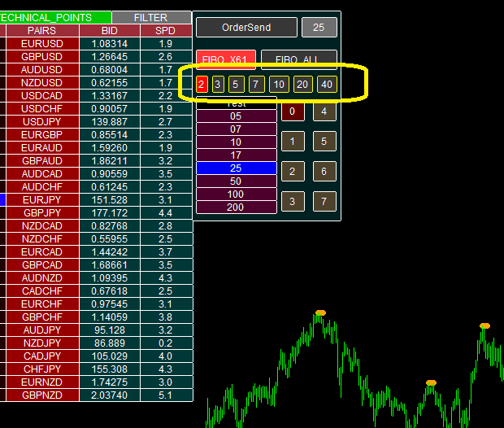This screenshot has height=428, width=504.
Task: Select value 17 in the list
Action: tap(237, 155)
